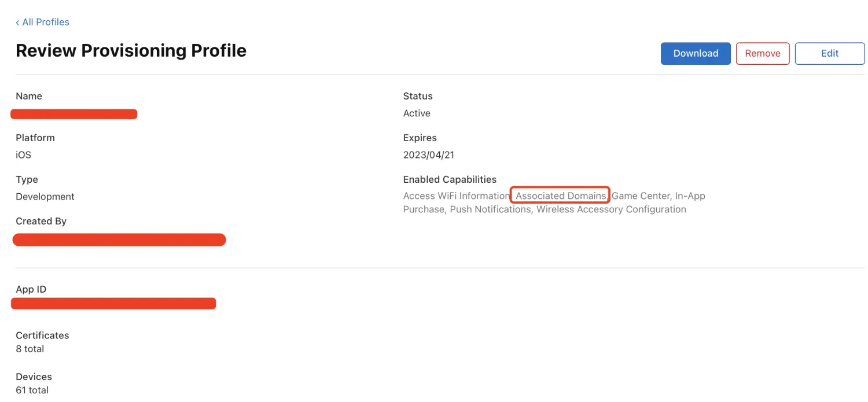Select the redacted value under Created By

[119, 239]
